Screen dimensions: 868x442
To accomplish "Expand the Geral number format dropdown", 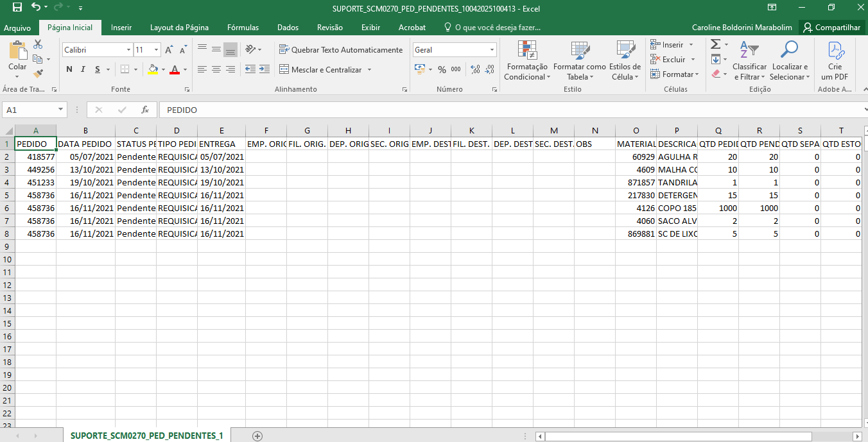I will (492, 50).
